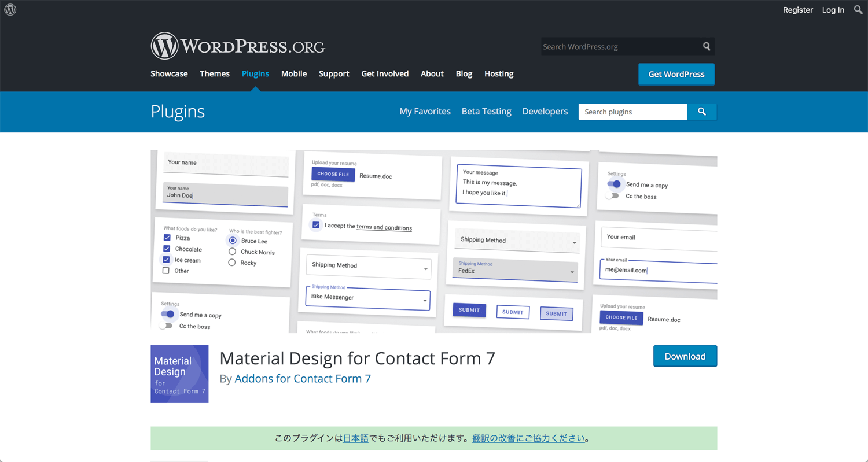Submit the WordPress.org search magnifier icon
868x462 pixels.
click(707, 46)
